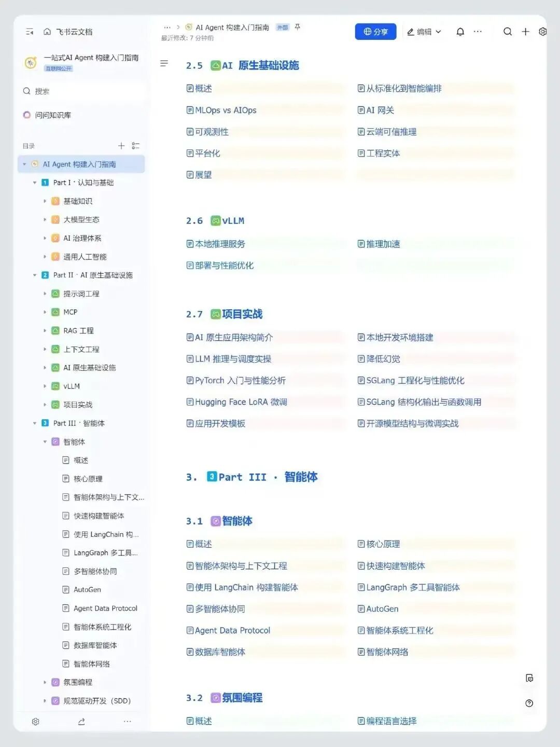Viewport: 560px width, 747px height.
Task: Select Agent Data Protocol in sidebar tree
Action: coord(105,608)
